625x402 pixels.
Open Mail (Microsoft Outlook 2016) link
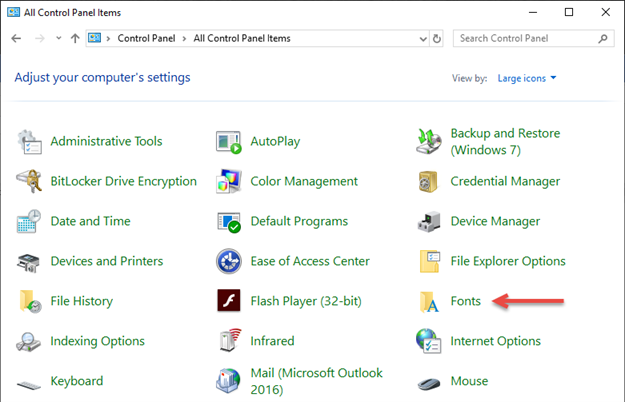coord(317,381)
